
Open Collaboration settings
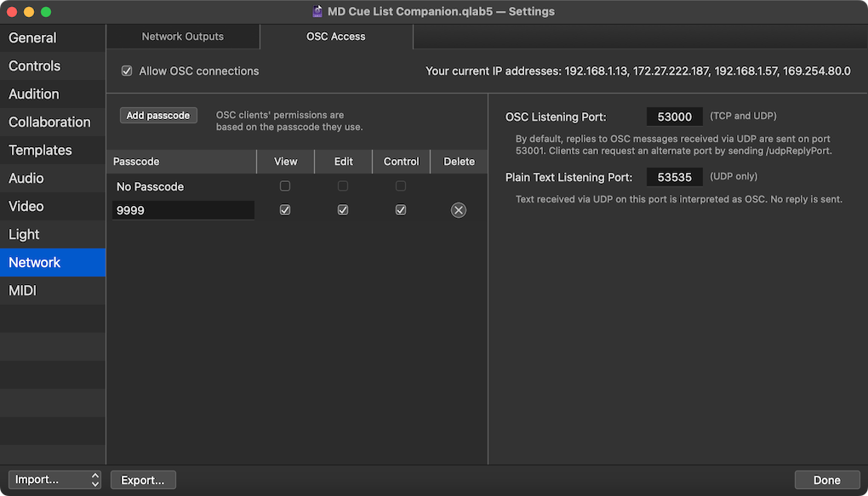[49, 122]
